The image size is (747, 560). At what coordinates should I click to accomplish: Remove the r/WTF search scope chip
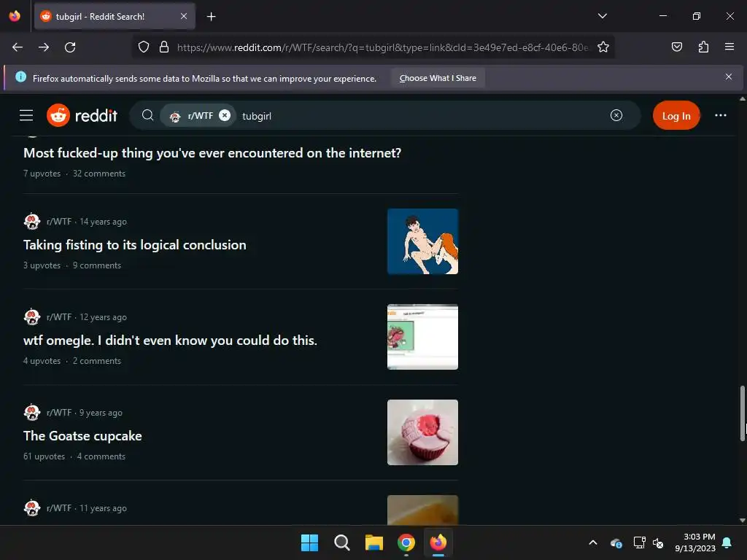(225, 115)
